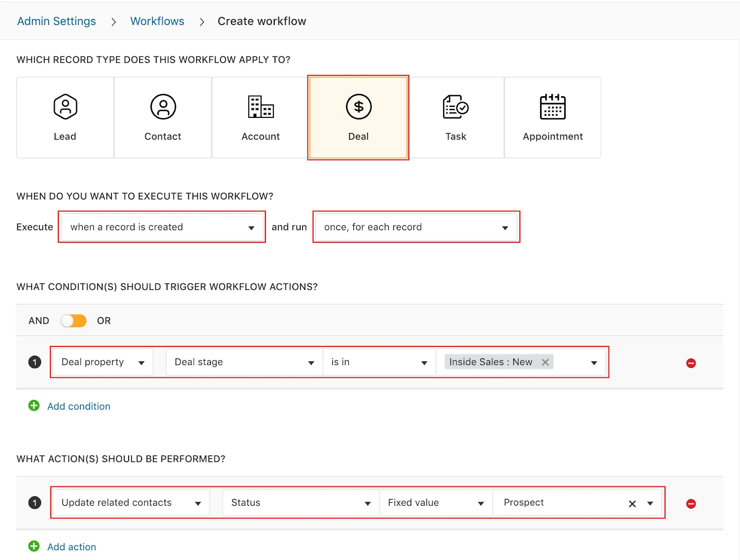
Task: Select the Contact record type card
Action: [163, 117]
